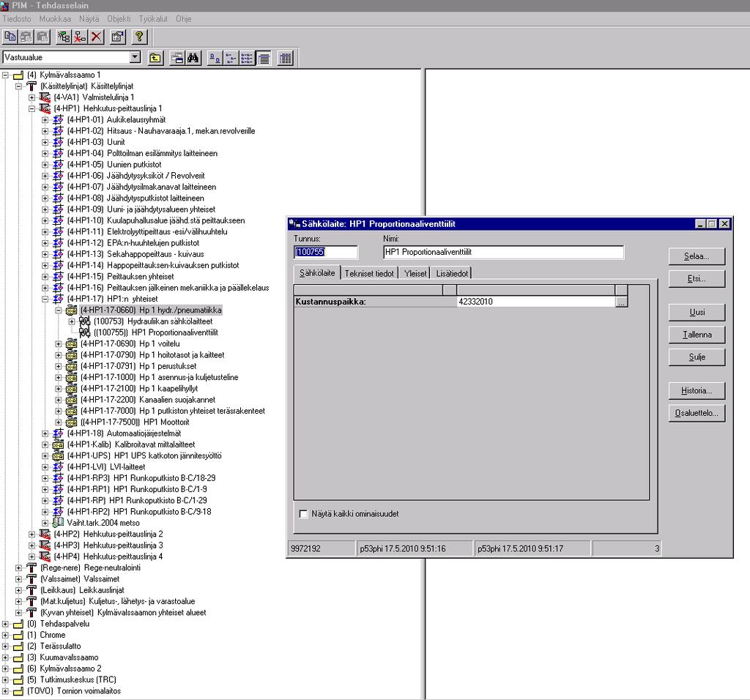The width and height of the screenshot is (750, 700).
Task: Click the T icon of (Valssaimet) Valssaimet
Action: (x=31, y=579)
